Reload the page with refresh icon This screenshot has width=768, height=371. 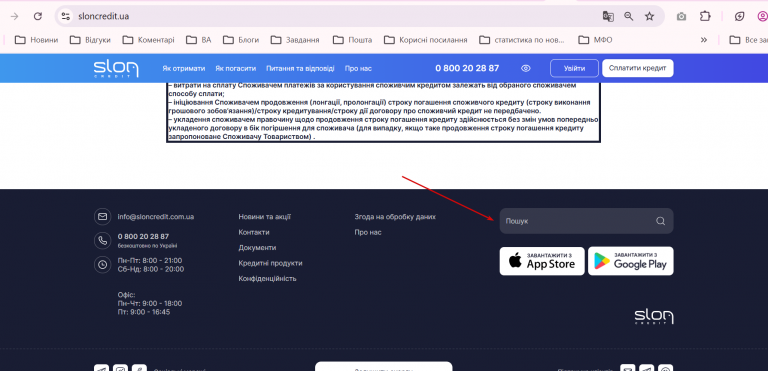pyautogui.click(x=38, y=16)
